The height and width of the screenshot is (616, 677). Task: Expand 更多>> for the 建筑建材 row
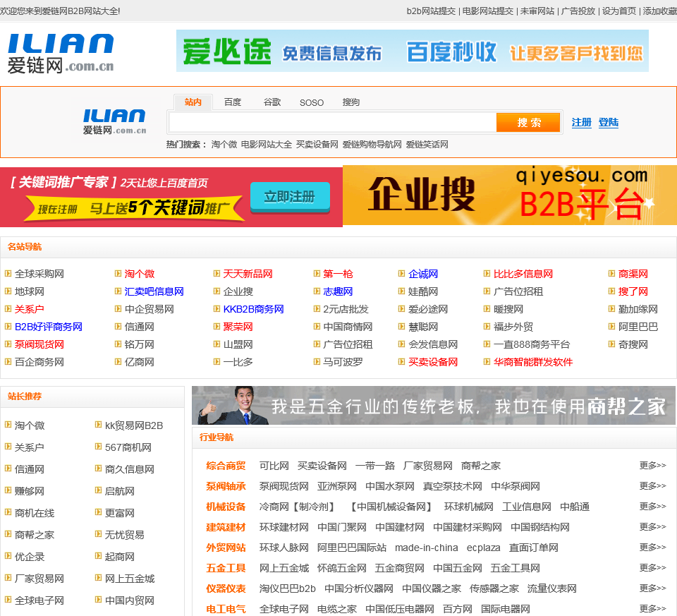652,526
